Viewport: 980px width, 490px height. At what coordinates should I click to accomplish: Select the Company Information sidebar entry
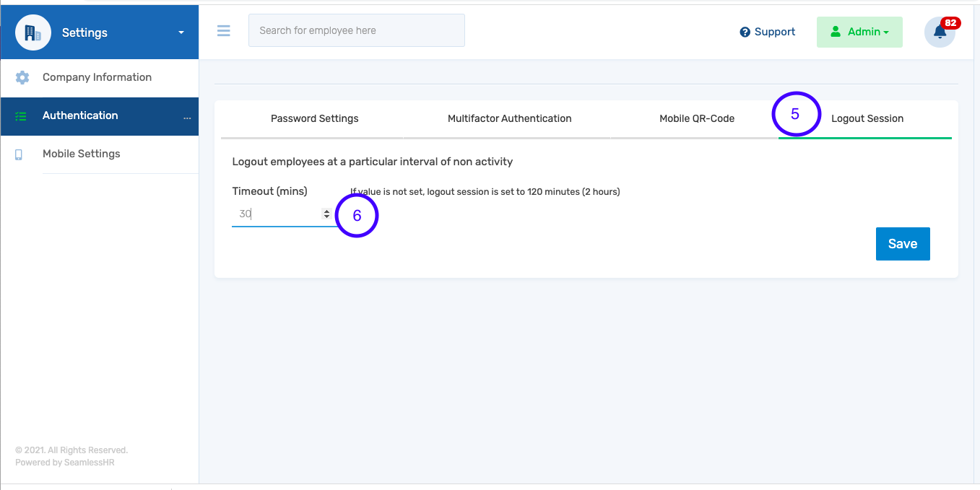[x=97, y=77]
